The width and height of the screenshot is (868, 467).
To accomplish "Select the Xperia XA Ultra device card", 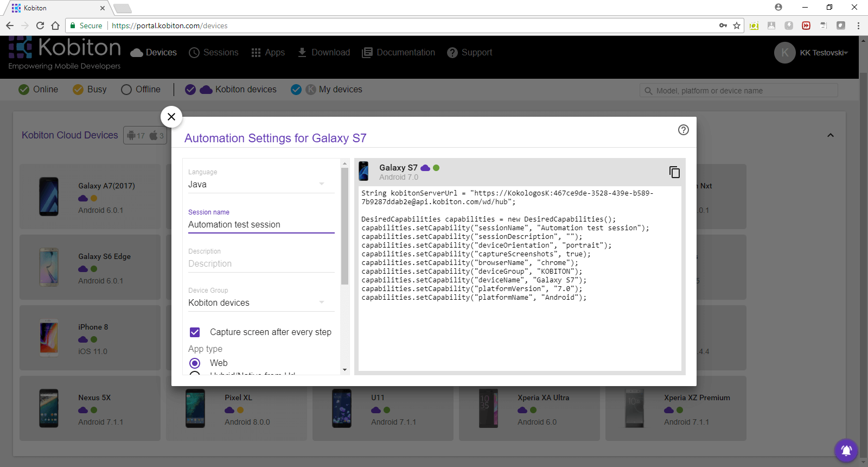I will pyautogui.click(x=529, y=413).
